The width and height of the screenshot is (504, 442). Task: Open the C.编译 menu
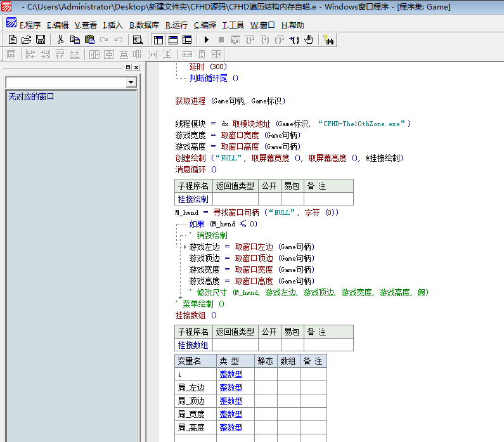pyautogui.click(x=205, y=25)
